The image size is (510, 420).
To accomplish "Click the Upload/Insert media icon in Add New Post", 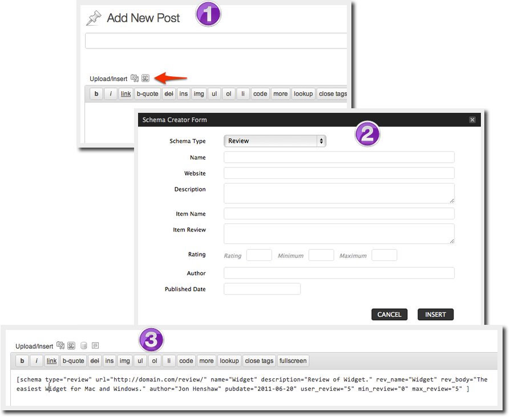I will pyautogui.click(x=135, y=78).
